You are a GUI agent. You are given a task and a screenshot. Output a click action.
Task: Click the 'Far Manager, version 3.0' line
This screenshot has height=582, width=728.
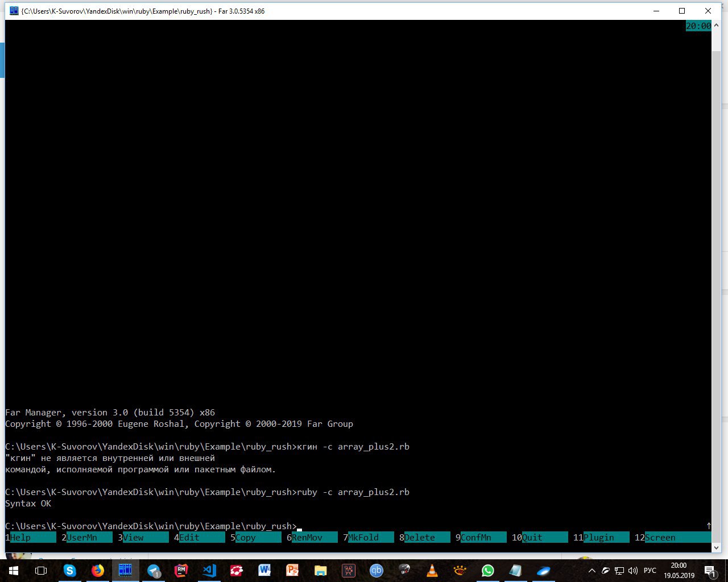click(x=110, y=413)
